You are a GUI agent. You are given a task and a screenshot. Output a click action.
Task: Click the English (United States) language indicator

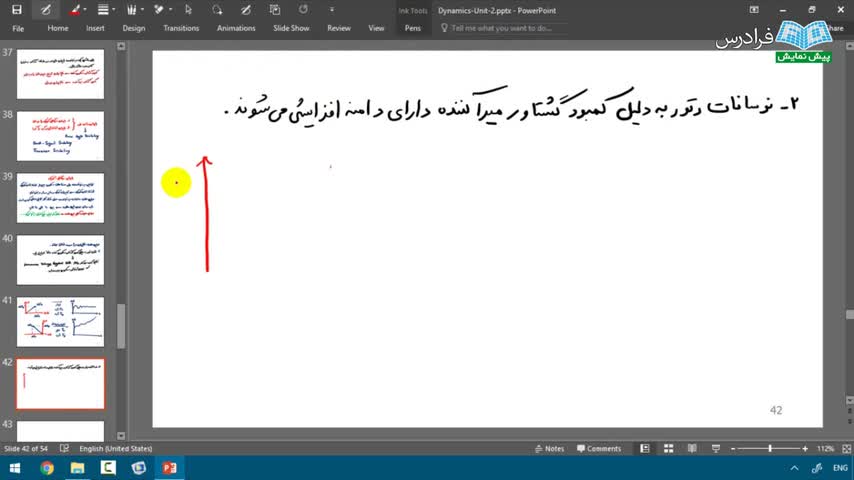115,448
